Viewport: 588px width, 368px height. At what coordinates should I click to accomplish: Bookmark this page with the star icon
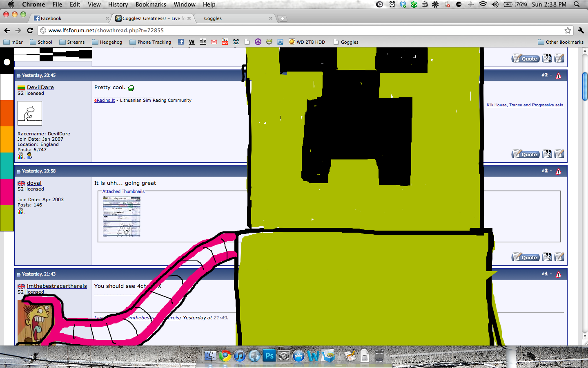tap(568, 30)
